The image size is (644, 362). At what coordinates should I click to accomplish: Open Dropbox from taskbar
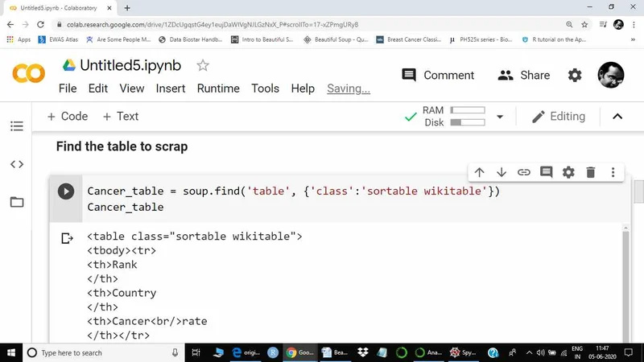[x=363, y=352]
